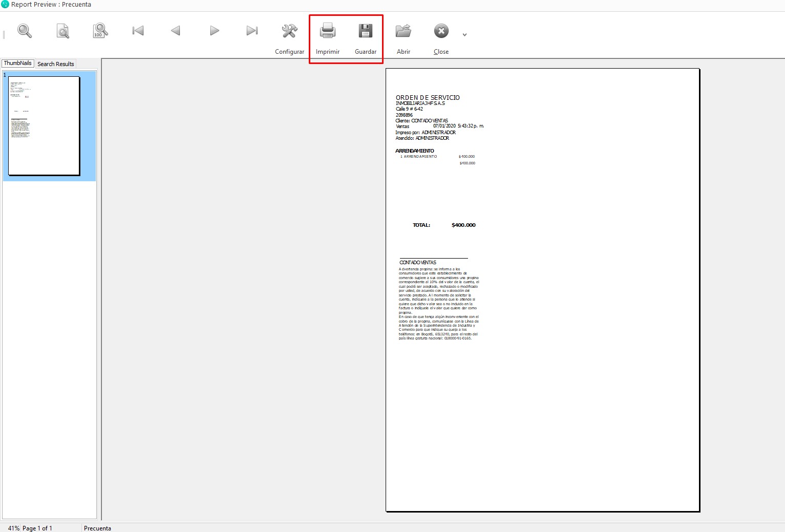Viewport: 785px width, 532px height.
Task: Set zoom to 100 percent icon
Action: (100, 31)
